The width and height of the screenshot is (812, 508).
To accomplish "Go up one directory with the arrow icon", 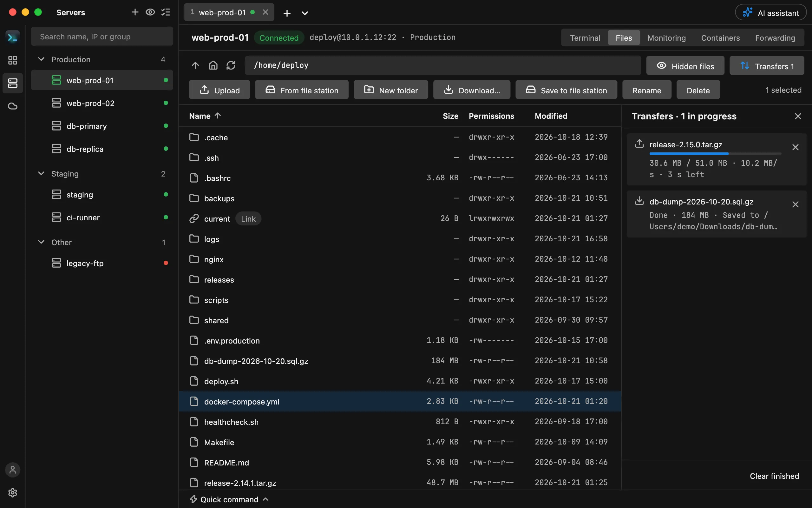I will tap(195, 65).
